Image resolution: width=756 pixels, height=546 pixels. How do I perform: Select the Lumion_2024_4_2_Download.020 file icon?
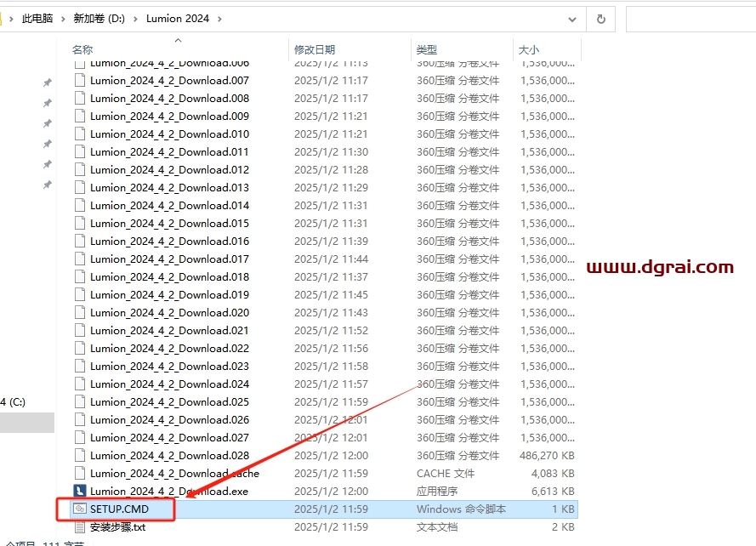point(80,312)
